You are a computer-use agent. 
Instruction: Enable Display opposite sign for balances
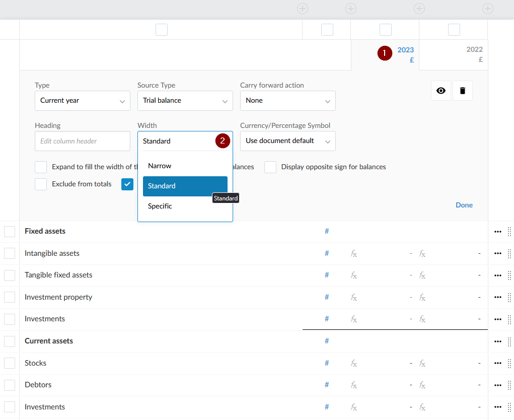[270, 167]
